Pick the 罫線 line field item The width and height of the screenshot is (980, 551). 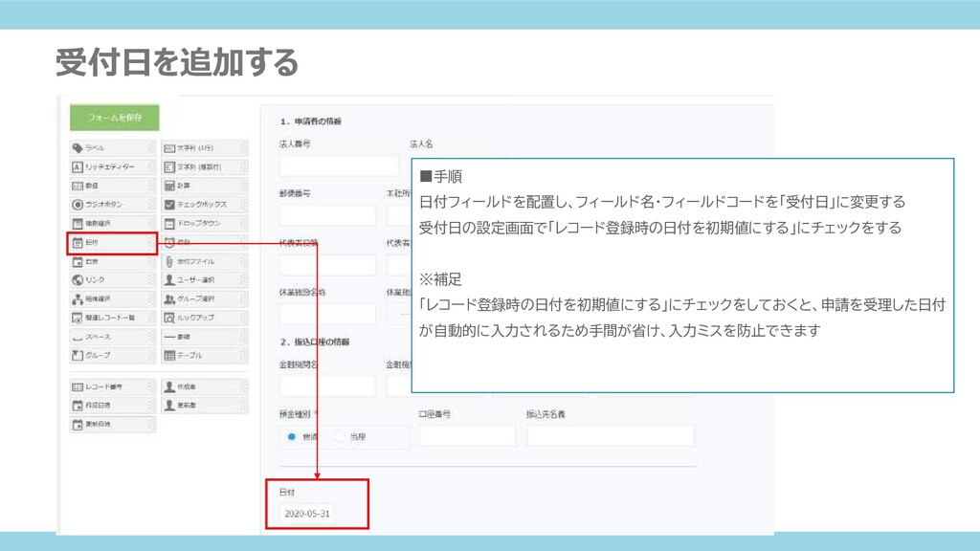205,337
